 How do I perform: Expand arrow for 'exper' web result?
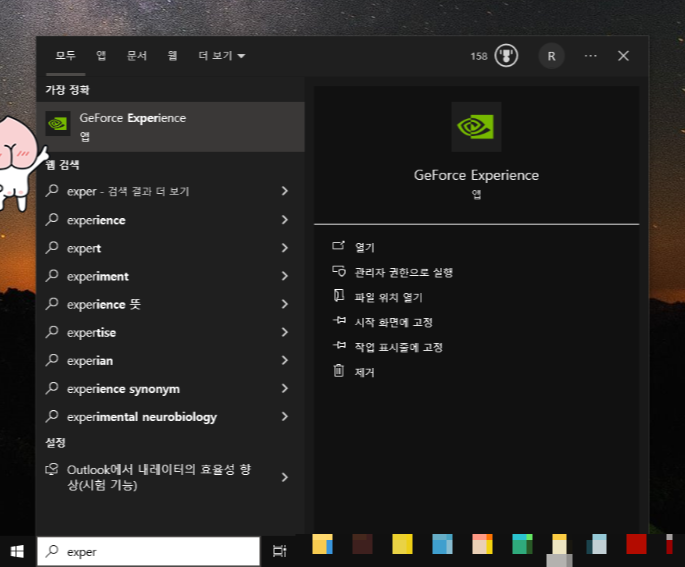tap(285, 191)
